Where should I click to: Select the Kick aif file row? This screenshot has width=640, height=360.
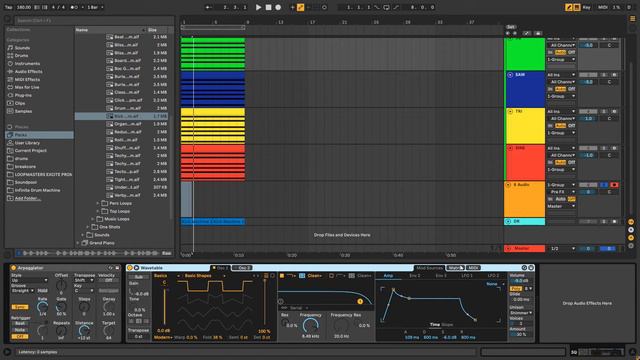coord(121,116)
